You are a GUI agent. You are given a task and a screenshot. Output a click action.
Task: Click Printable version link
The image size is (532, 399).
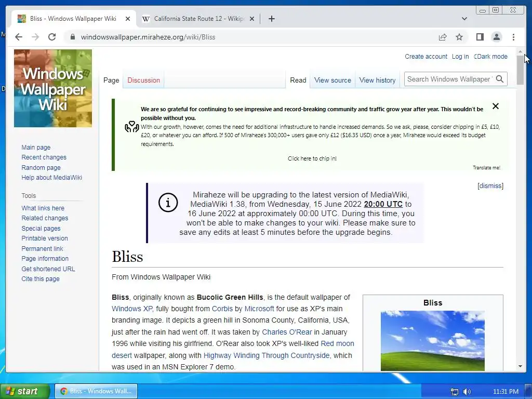click(x=45, y=238)
